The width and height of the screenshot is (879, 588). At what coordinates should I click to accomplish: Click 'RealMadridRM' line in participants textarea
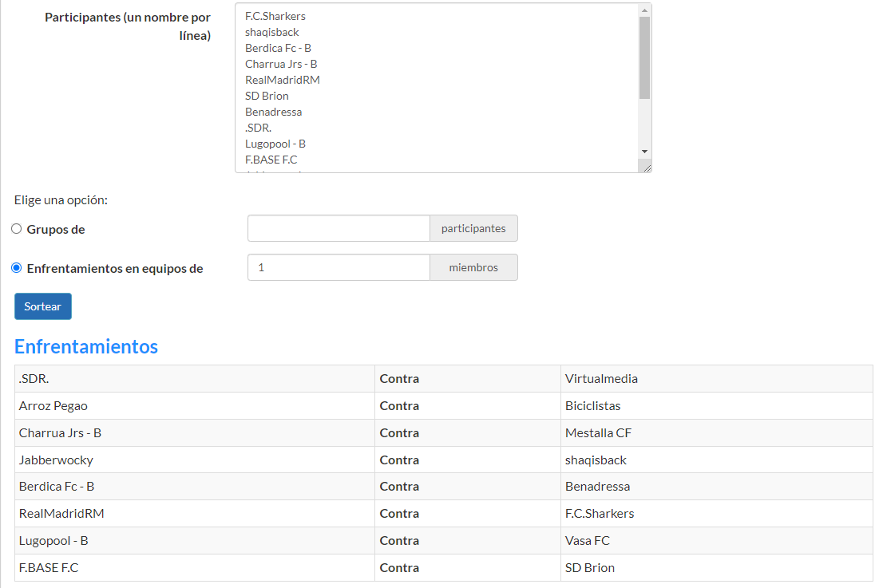point(283,80)
